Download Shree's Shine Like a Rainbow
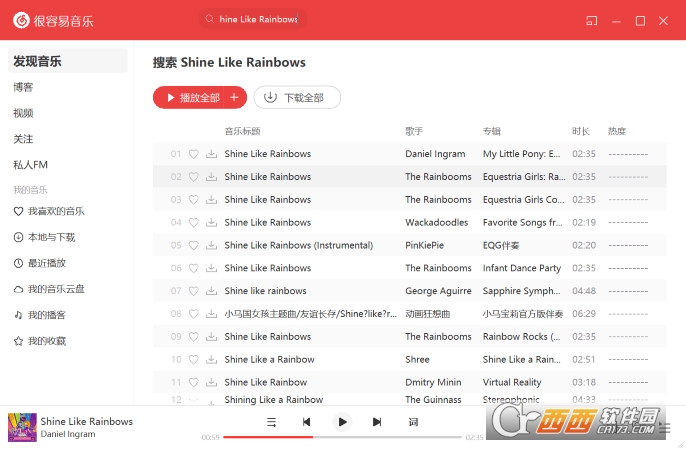The width and height of the screenshot is (686, 450). tap(211, 359)
